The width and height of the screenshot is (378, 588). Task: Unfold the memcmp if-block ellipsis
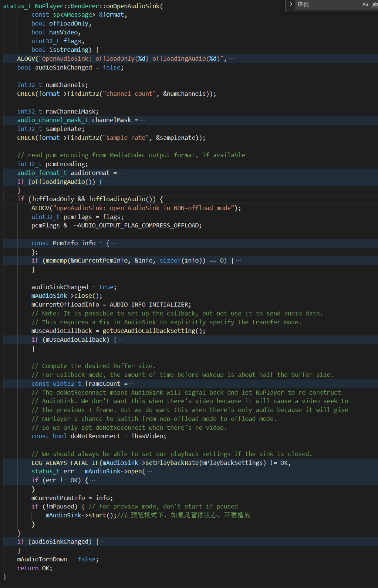click(x=239, y=261)
